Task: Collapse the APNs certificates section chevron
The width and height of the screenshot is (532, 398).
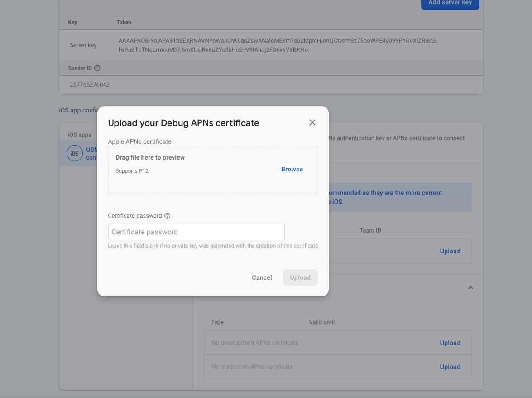Action: [470, 287]
